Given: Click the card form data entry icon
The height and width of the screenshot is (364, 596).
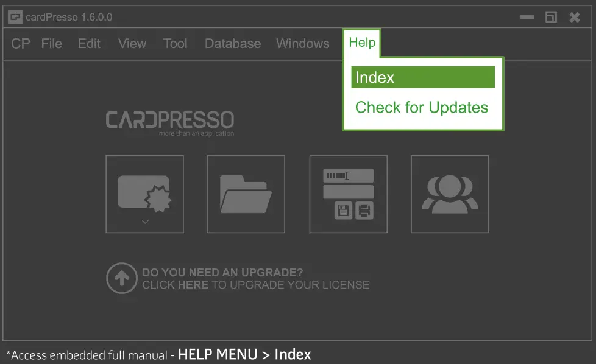Looking at the screenshot, I should click(348, 194).
